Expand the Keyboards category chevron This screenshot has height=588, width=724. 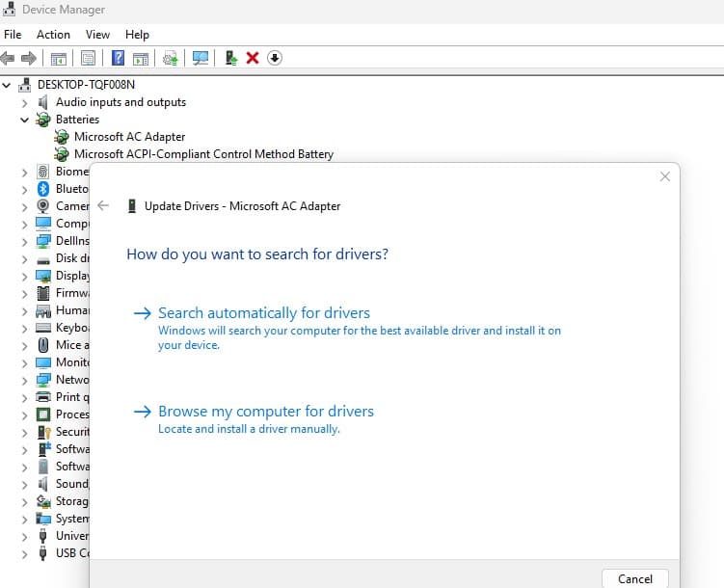pos(25,329)
